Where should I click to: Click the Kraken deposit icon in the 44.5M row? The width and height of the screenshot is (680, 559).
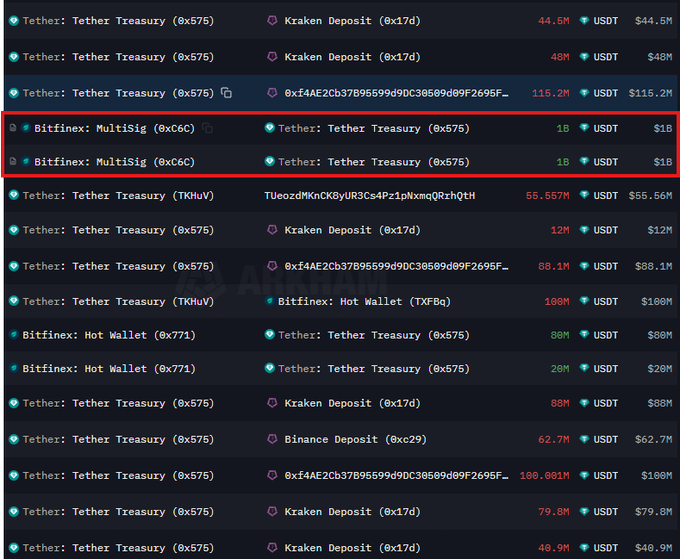tap(272, 20)
